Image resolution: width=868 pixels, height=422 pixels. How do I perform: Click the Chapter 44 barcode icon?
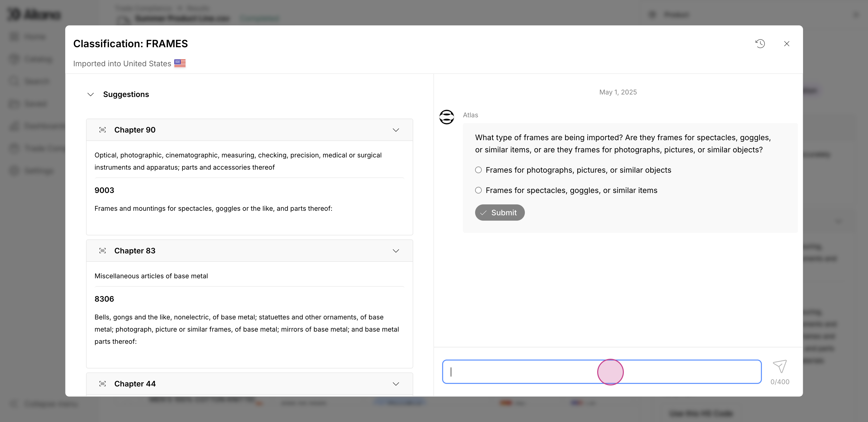[x=103, y=384]
